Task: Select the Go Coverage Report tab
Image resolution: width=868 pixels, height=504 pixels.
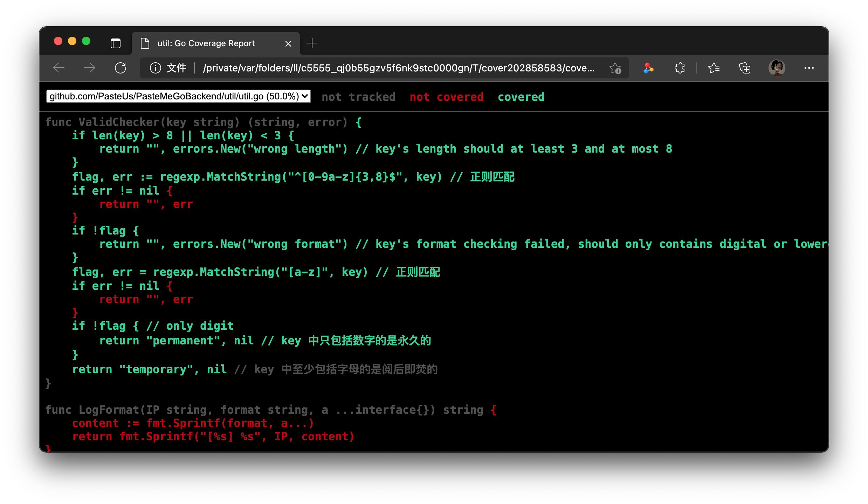Action: coord(206,43)
